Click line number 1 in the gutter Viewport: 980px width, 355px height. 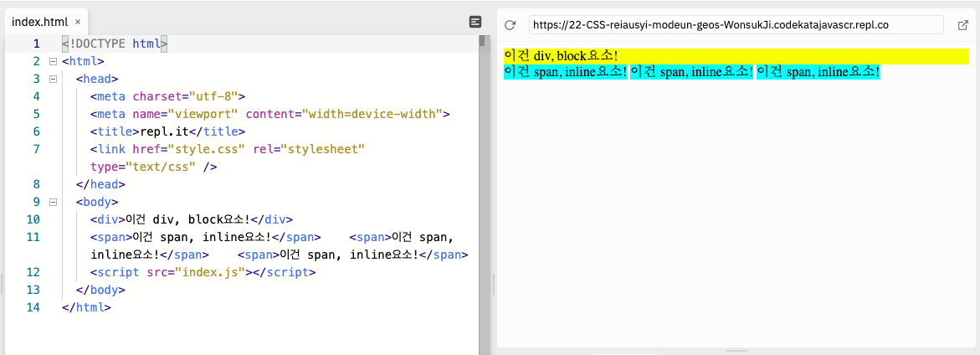[x=36, y=44]
